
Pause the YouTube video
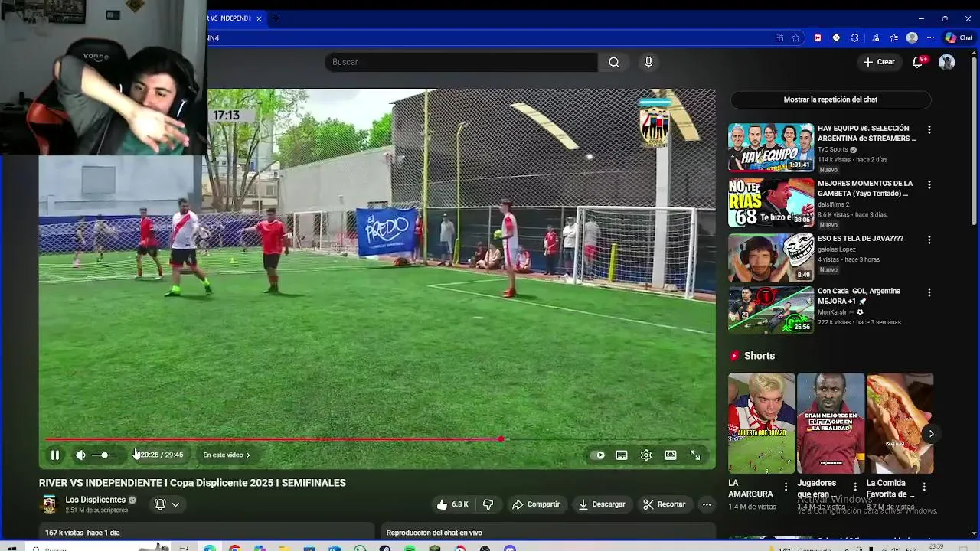55,455
